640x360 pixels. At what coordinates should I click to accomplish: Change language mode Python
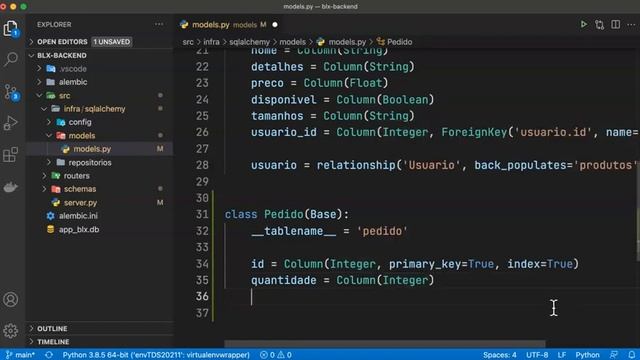click(587, 355)
